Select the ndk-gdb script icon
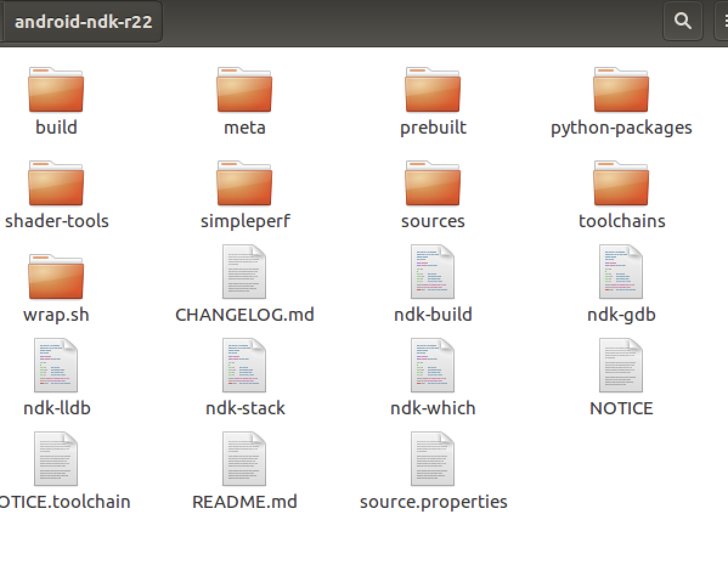The height and width of the screenshot is (565, 728). 621,272
